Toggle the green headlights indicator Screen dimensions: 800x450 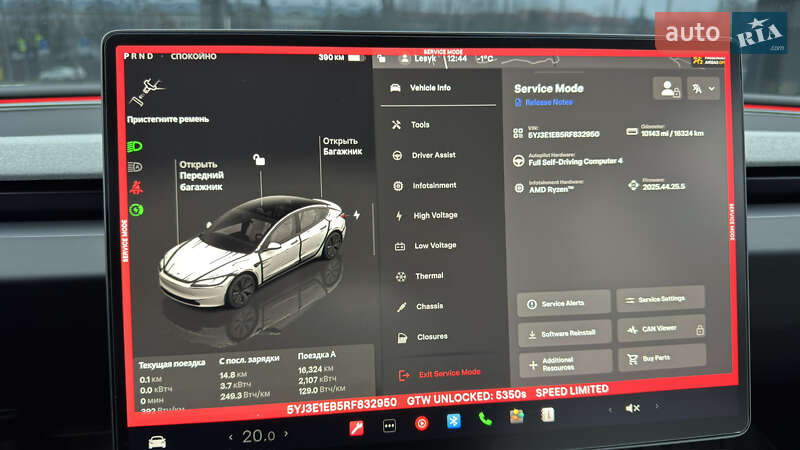(135, 147)
